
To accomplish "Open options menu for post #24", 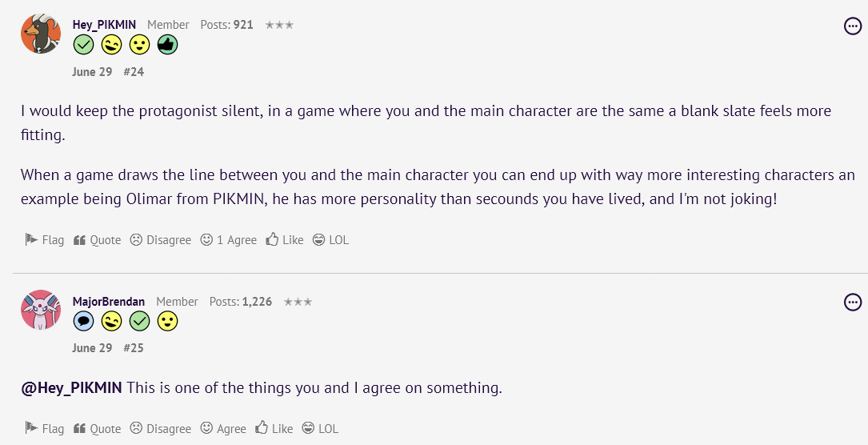I will point(853,26).
